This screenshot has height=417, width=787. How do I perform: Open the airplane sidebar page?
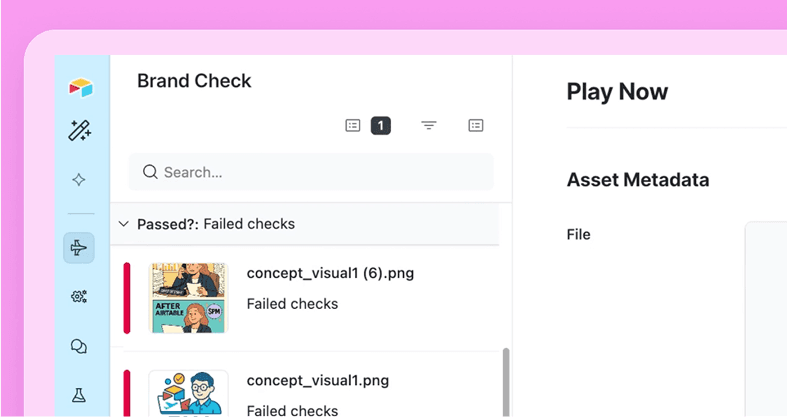(79, 248)
